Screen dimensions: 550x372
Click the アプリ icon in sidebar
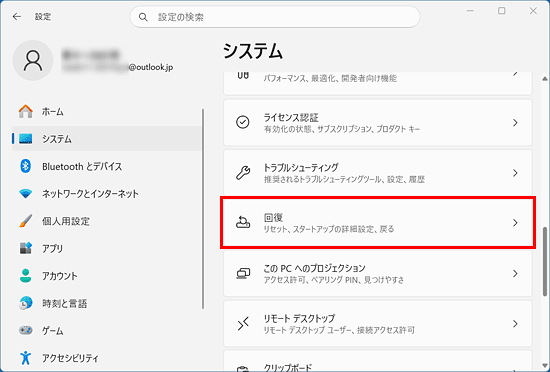26,248
